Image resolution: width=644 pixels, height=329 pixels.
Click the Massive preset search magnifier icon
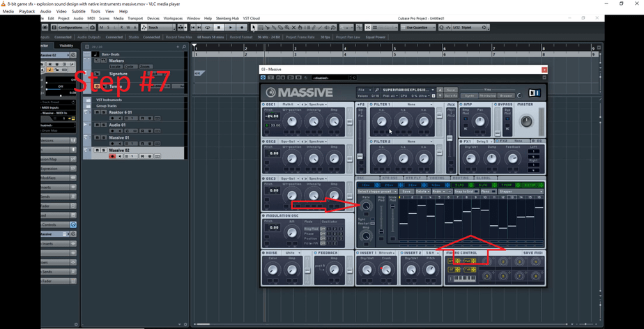pyautogui.click(x=376, y=89)
